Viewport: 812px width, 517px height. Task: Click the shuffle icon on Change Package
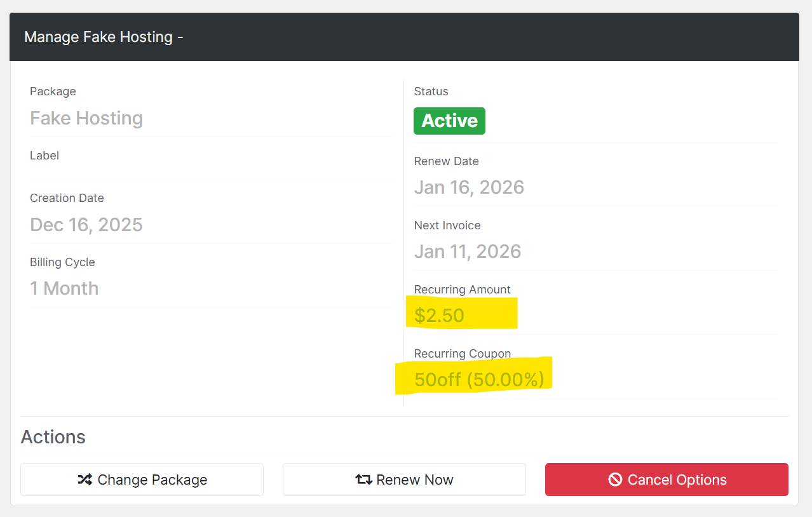pyautogui.click(x=85, y=480)
